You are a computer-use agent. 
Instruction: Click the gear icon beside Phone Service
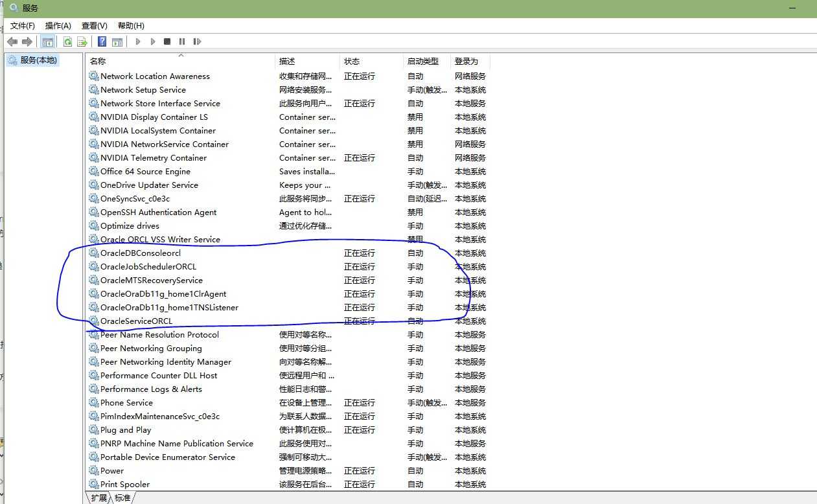(94, 402)
